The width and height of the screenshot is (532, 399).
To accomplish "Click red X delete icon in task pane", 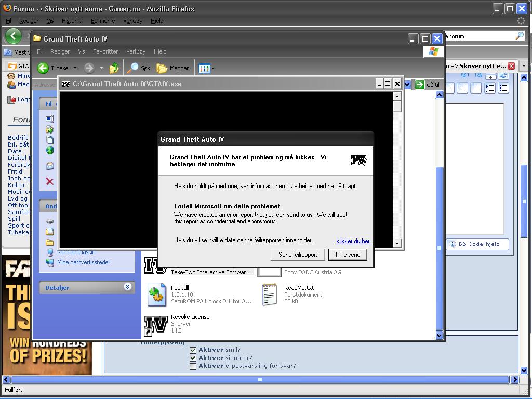I will click(50, 181).
